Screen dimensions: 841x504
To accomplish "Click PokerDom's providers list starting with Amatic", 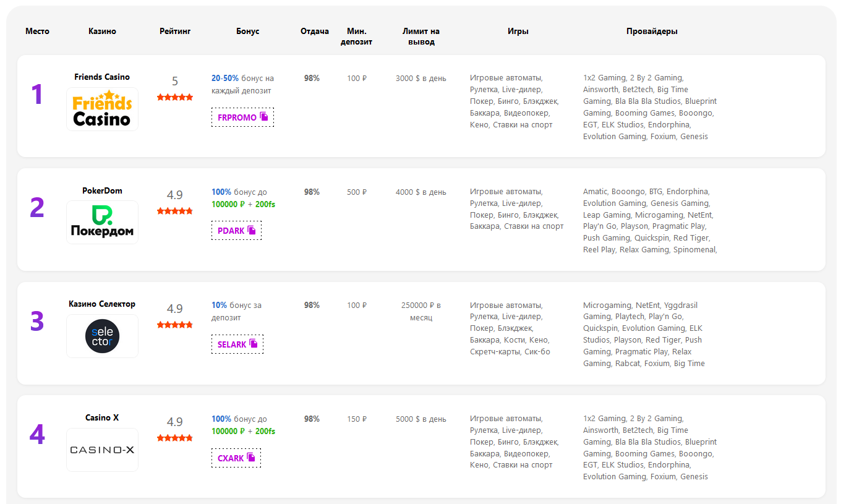I will (x=650, y=221).
